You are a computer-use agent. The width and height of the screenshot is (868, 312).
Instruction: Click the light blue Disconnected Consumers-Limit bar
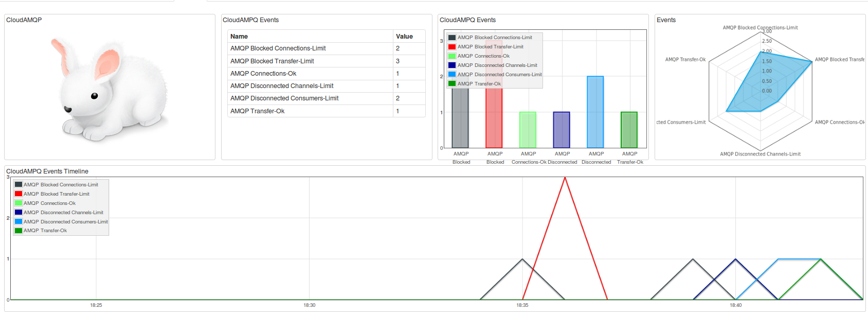(595, 112)
